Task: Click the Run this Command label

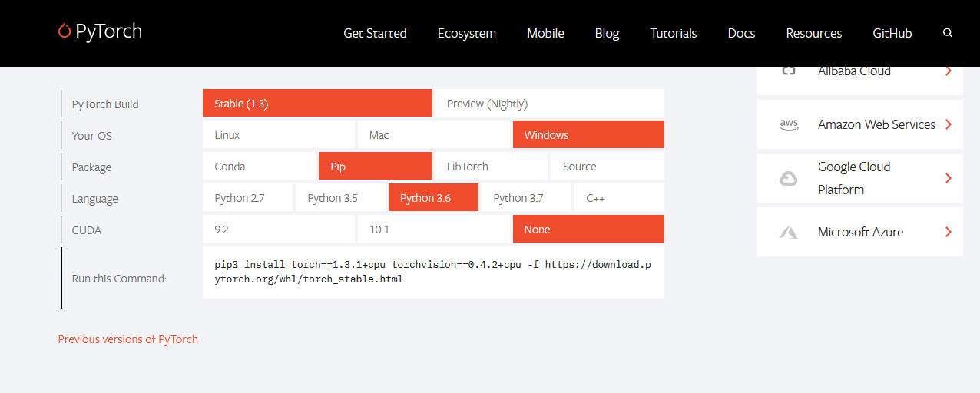Action: (119, 279)
